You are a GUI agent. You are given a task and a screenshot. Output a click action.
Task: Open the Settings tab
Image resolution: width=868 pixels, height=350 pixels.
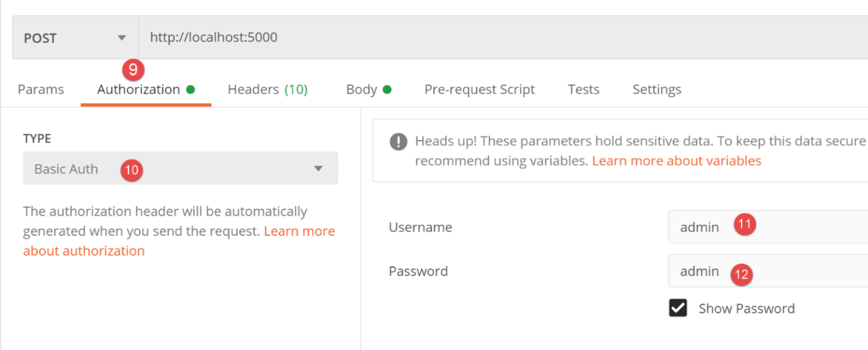coord(657,90)
